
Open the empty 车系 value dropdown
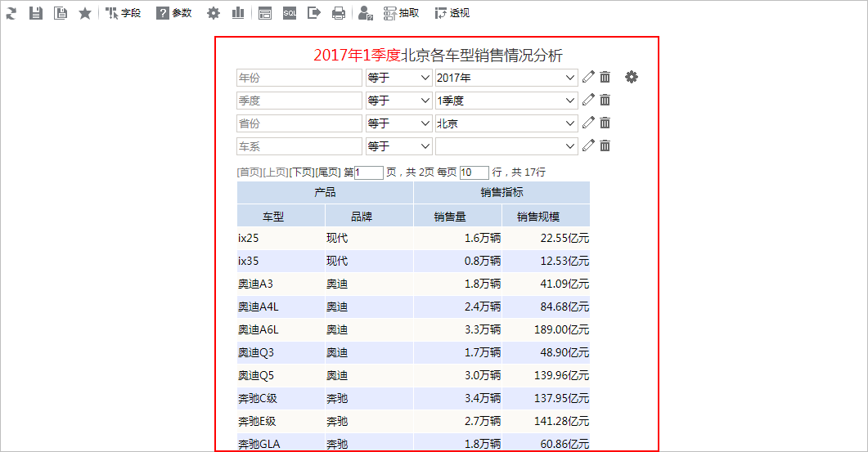click(x=506, y=146)
